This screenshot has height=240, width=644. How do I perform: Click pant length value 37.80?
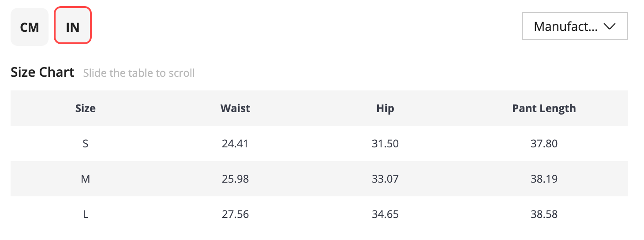tap(544, 143)
